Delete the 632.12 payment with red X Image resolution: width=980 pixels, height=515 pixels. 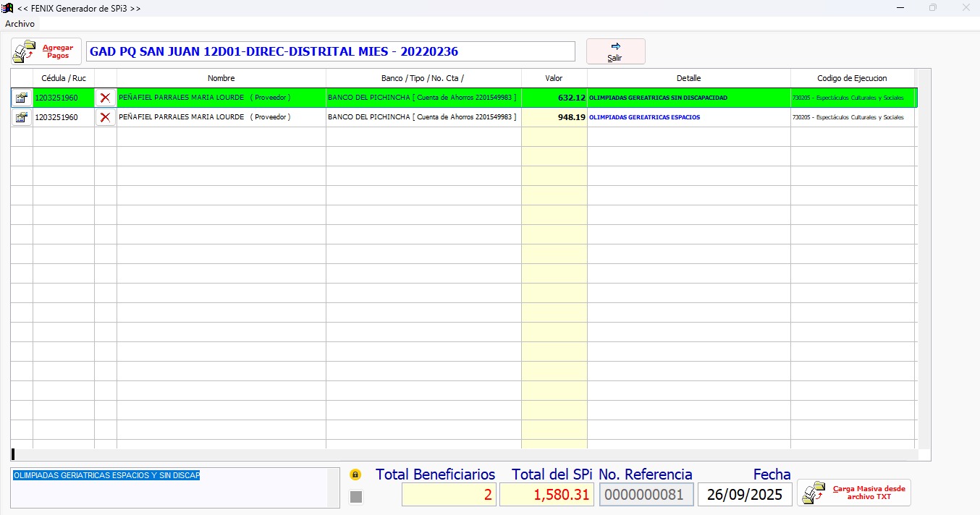pyautogui.click(x=106, y=98)
